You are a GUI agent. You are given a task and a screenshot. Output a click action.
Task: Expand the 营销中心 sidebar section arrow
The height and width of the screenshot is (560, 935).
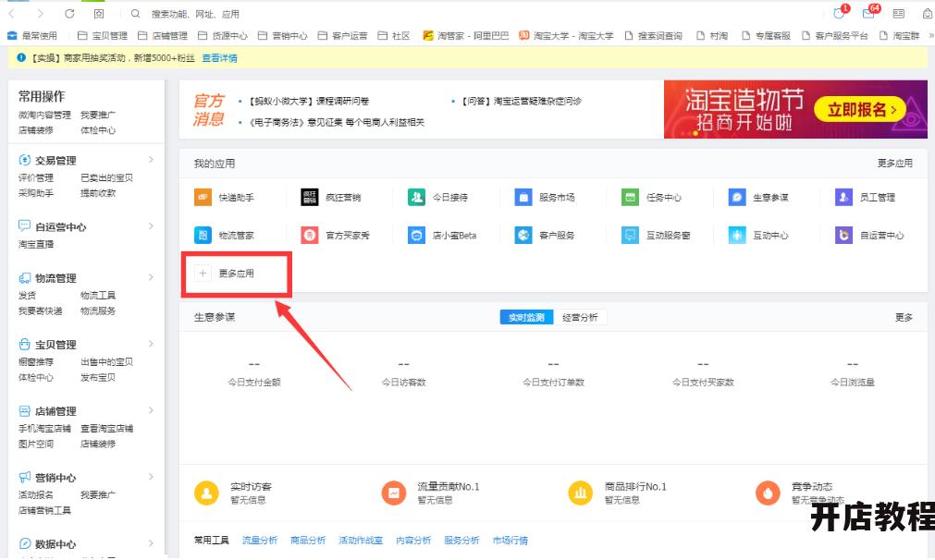click(151, 477)
